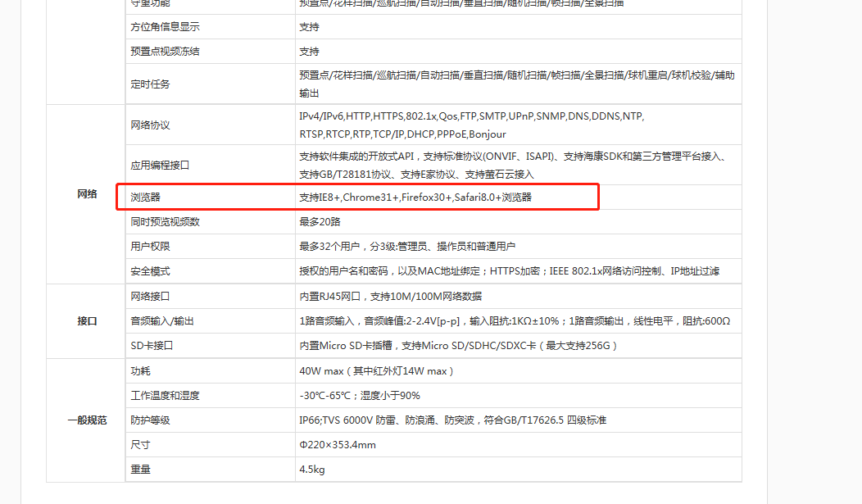Select the IE8+, Chrome31+ browser support text
The image size is (862, 504).
coord(415,198)
